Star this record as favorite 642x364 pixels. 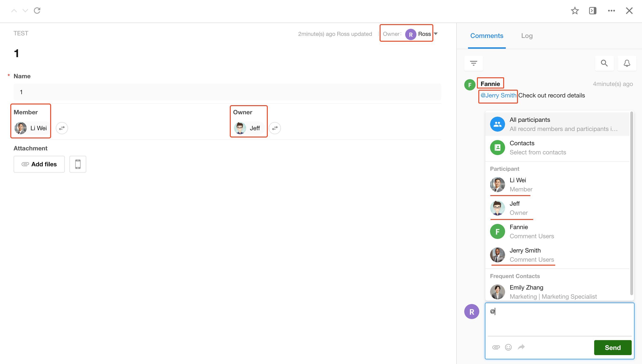point(575,11)
